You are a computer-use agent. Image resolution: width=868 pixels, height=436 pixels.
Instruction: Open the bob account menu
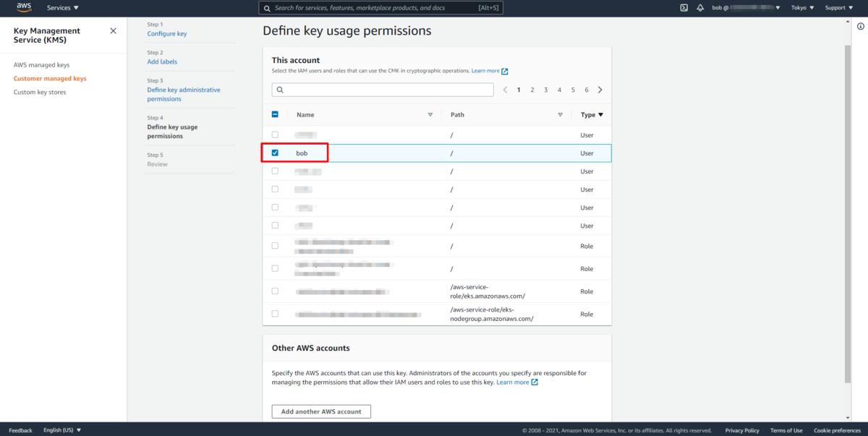(x=747, y=8)
